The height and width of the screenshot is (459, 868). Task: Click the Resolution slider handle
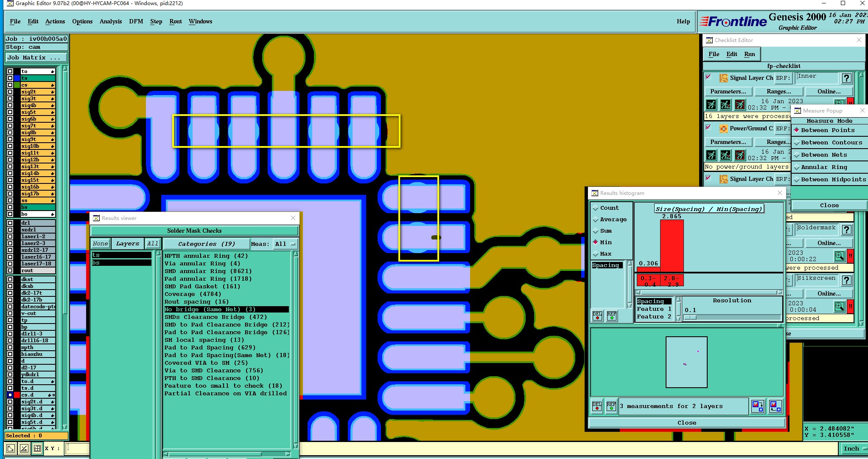(691, 317)
